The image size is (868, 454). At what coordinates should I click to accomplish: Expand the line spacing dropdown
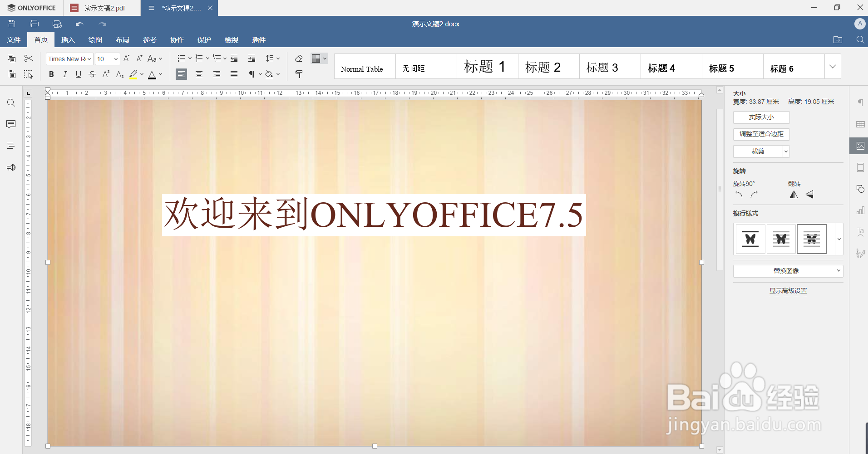click(x=278, y=59)
